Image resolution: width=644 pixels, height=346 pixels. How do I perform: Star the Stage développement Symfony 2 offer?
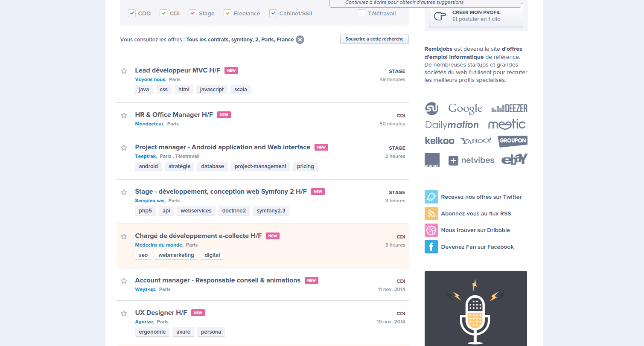(124, 192)
